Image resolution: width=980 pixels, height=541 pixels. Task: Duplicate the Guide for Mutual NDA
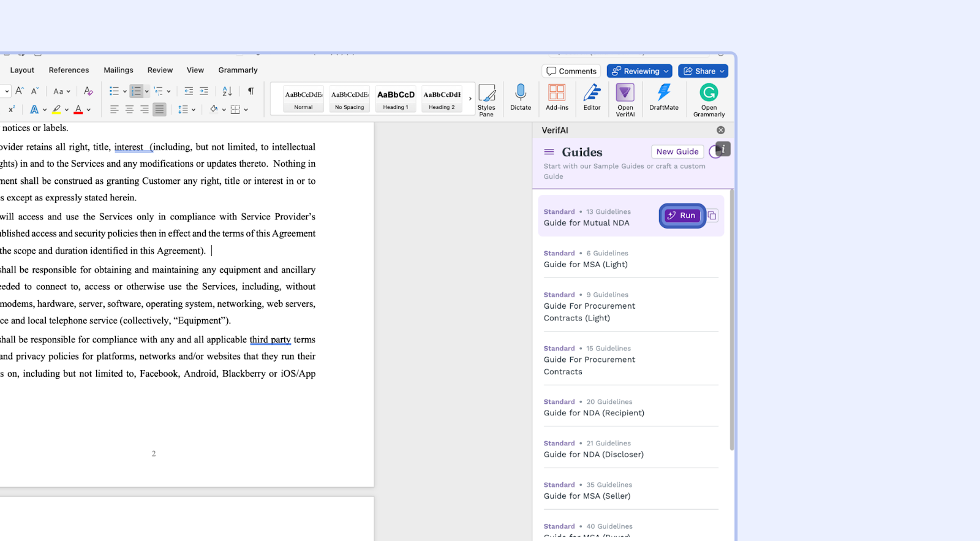click(x=712, y=216)
